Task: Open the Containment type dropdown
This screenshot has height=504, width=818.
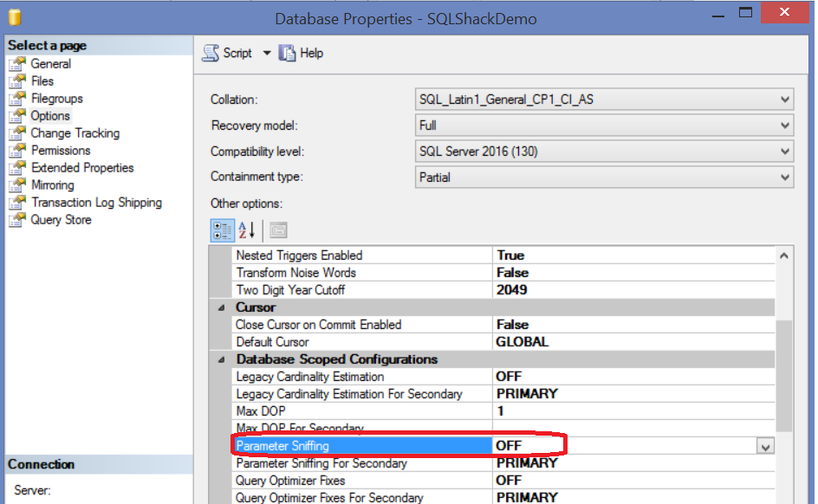Action: 784,178
